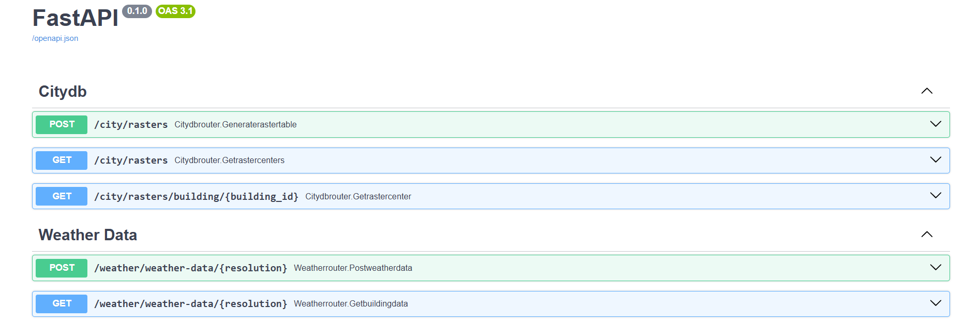Image resolution: width=980 pixels, height=335 pixels.
Task: Click the 0.1.0 version badge
Action: (x=137, y=11)
